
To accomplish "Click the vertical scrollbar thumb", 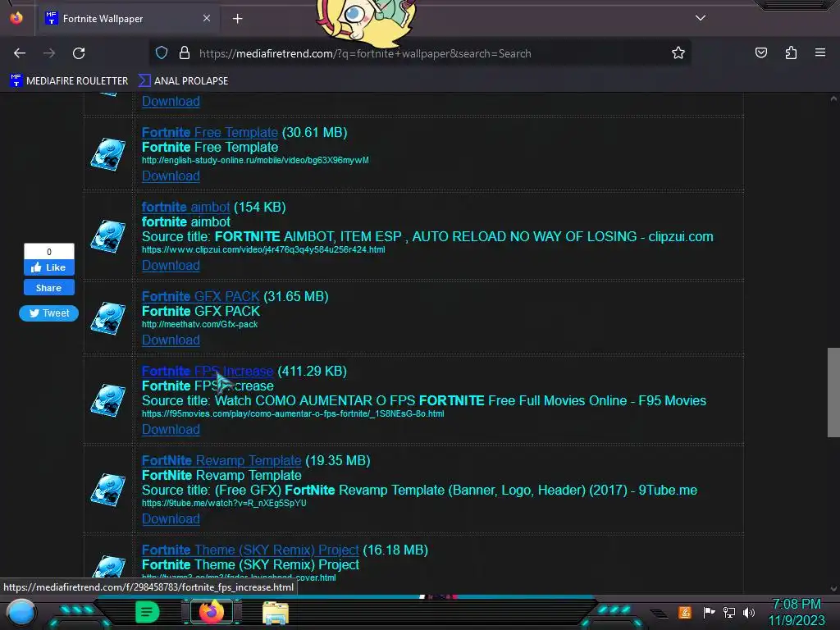I will click(x=833, y=392).
